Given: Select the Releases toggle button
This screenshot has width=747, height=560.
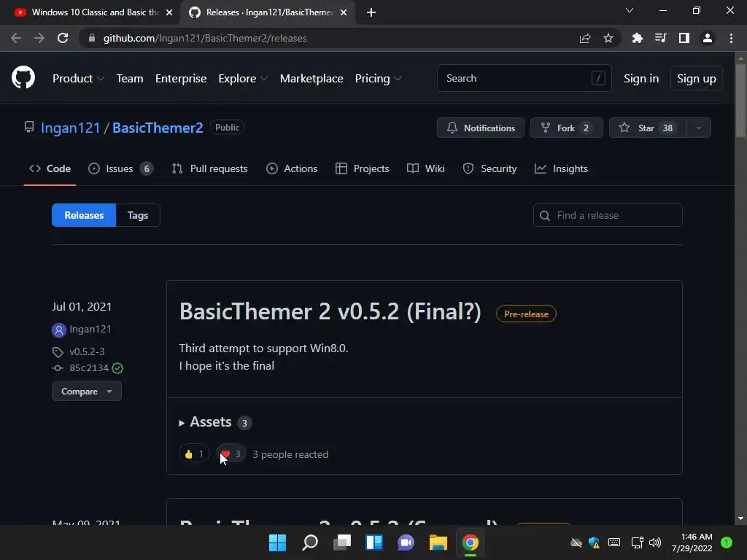Looking at the screenshot, I should click(84, 215).
